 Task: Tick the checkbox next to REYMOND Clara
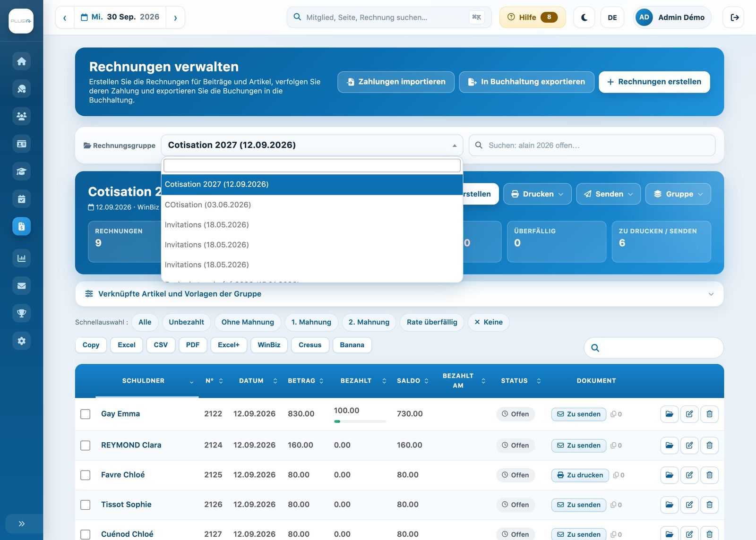tap(86, 446)
